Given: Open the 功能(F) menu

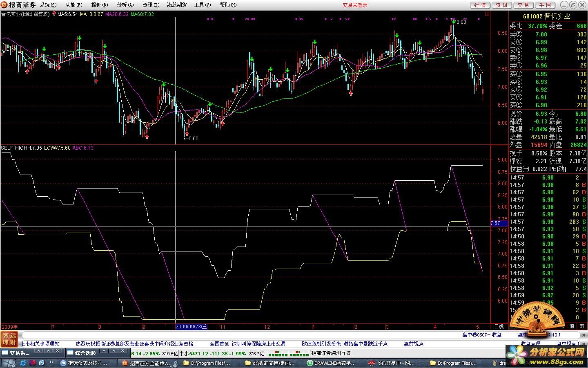Looking at the screenshot, I should tap(73, 5).
